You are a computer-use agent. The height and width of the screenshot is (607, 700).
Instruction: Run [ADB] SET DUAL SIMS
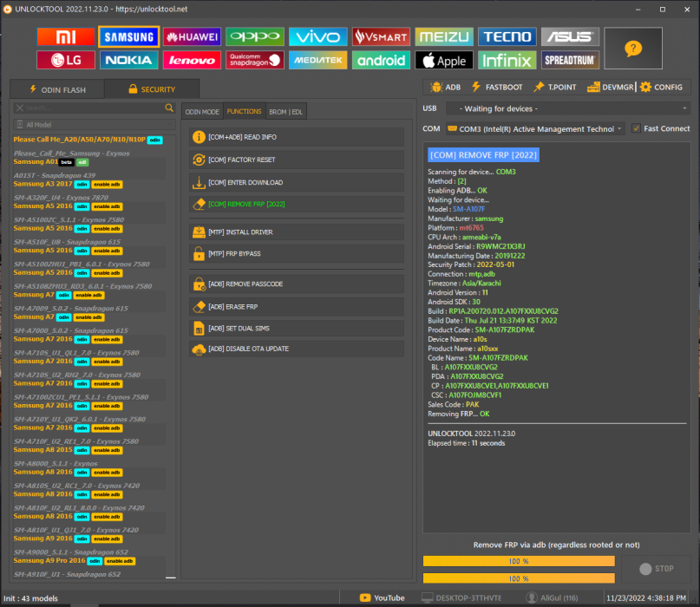click(x=297, y=328)
